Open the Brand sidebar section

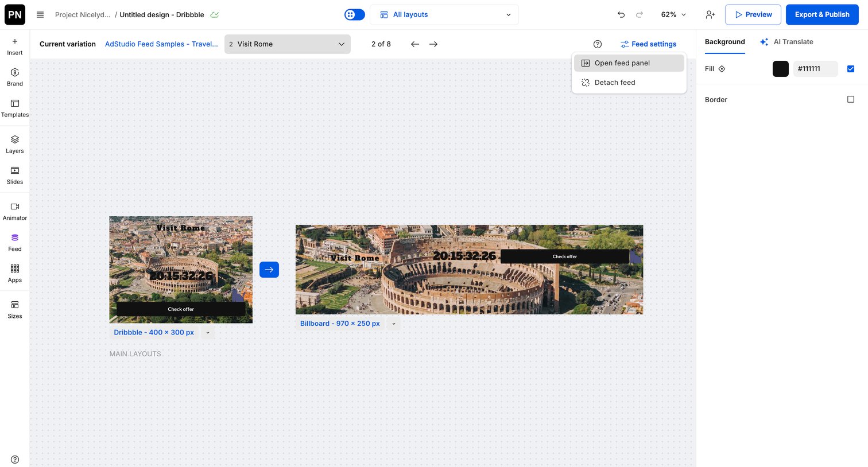tap(15, 77)
